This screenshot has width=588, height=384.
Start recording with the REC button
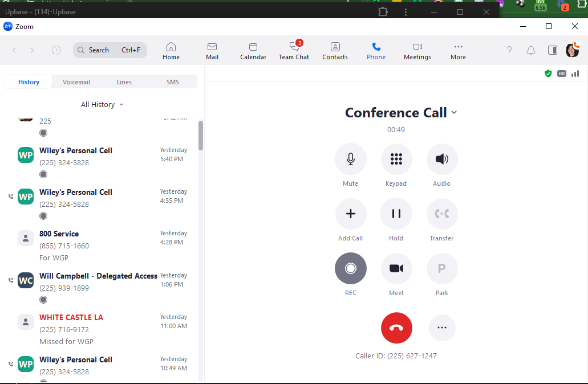pyautogui.click(x=350, y=268)
